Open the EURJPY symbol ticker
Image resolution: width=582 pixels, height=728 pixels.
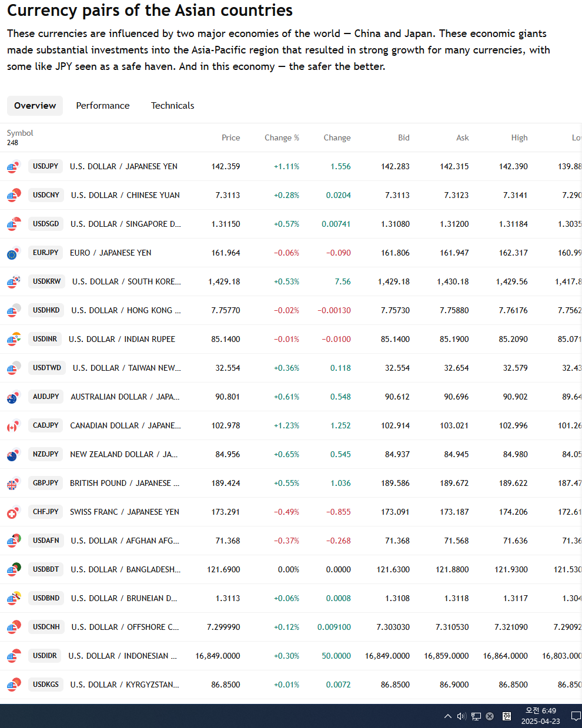(x=46, y=253)
